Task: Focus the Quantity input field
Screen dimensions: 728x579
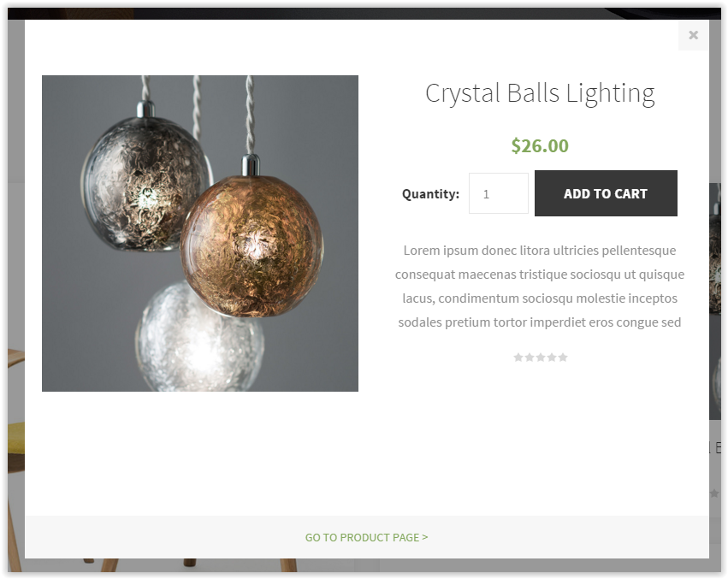Action: [x=498, y=193]
